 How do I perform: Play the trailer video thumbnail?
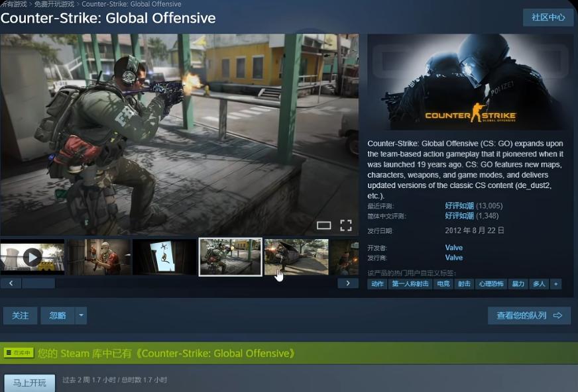pyautogui.click(x=32, y=257)
